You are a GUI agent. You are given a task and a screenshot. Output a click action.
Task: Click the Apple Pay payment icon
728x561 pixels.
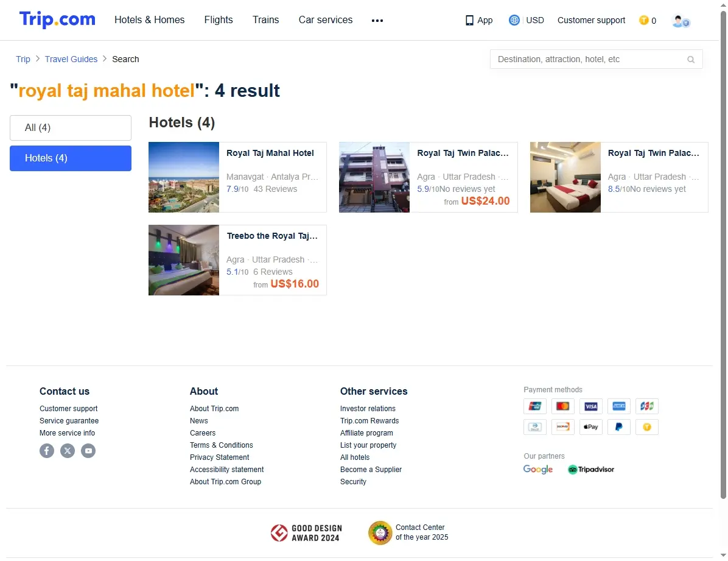pos(590,426)
